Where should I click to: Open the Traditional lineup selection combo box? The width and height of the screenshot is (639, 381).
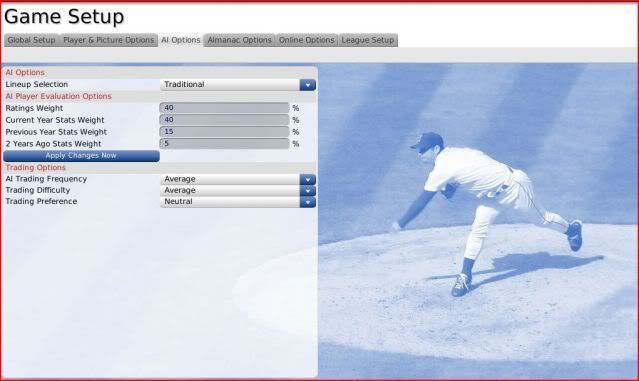coord(238,85)
